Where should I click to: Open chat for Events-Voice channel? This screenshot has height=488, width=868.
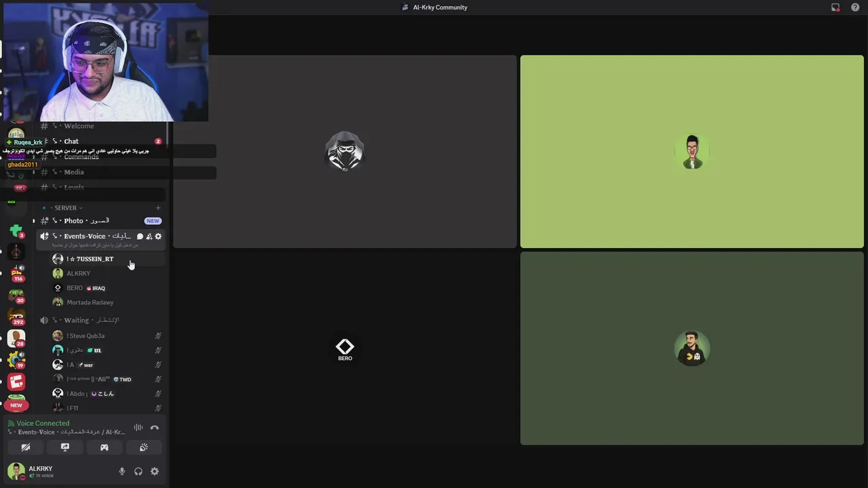[140, 237]
